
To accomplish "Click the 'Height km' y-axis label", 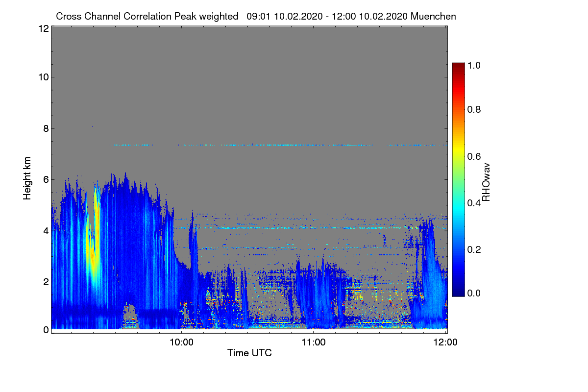I will pos(28,179).
